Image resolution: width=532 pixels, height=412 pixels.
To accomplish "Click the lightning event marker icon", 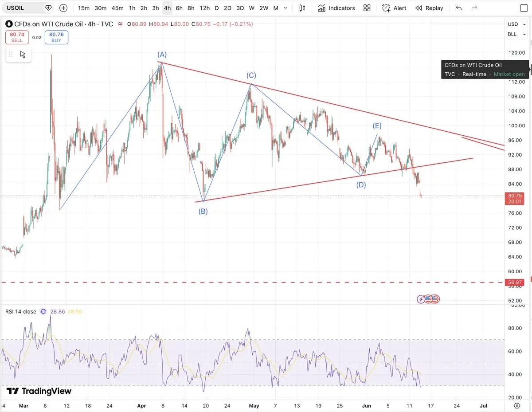I will click(421, 299).
